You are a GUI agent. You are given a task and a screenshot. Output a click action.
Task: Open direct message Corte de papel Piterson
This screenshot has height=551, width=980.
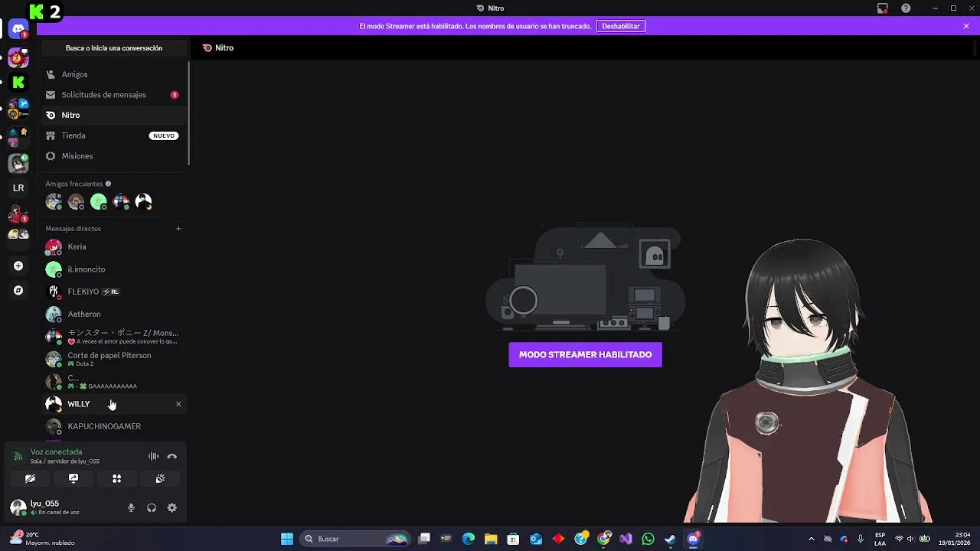(x=114, y=359)
